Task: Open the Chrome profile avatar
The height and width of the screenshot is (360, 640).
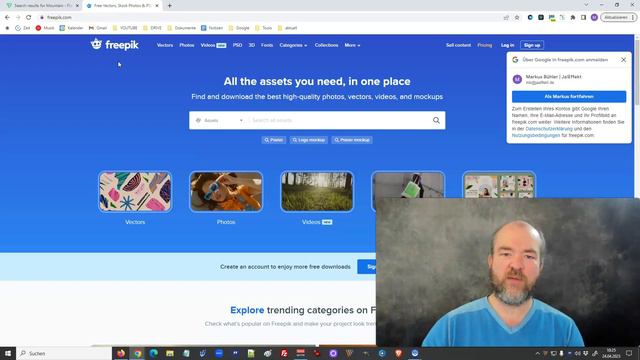Action: [594, 18]
